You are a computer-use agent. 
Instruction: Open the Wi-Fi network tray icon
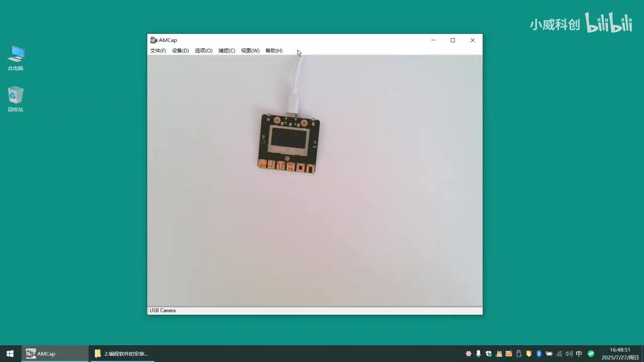click(x=559, y=354)
